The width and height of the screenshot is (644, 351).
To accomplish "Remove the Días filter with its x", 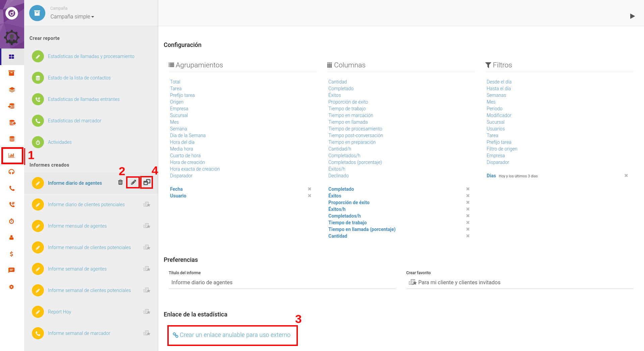I will (626, 175).
